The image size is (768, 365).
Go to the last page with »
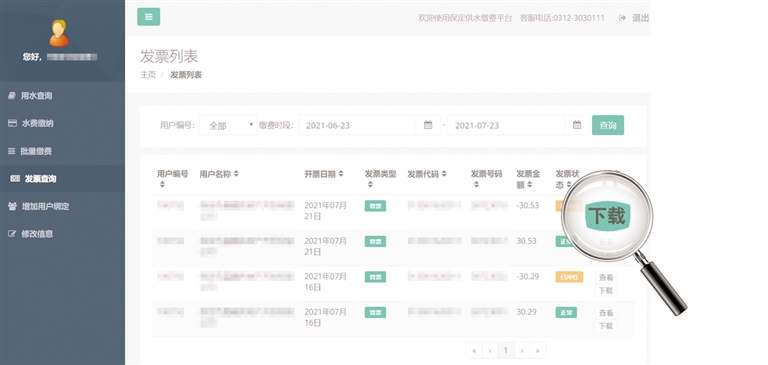(537, 350)
